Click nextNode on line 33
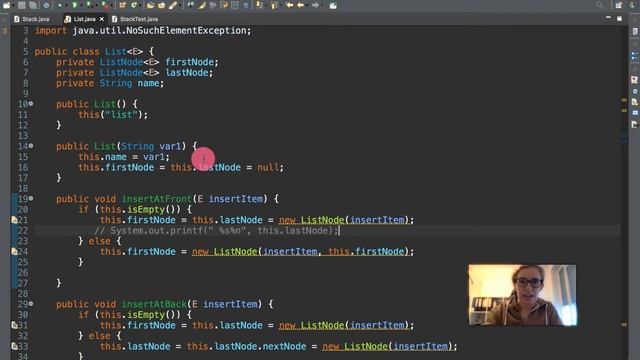640x360 pixels. pos(284,346)
